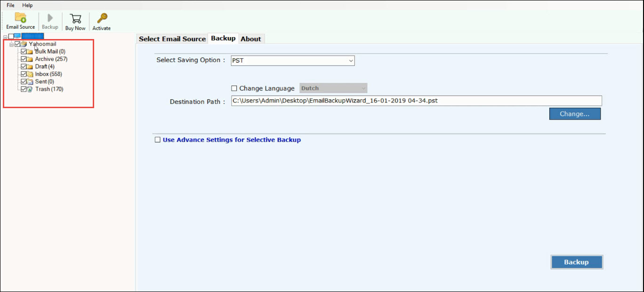The image size is (644, 292).
Task: Click the Yahoomail mailbox icon
Action: (x=24, y=44)
